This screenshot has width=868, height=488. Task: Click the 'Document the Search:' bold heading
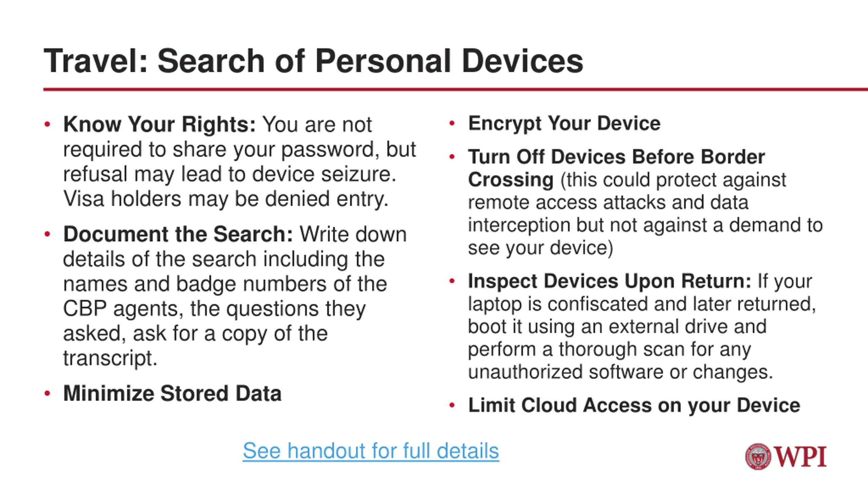[178, 234]
